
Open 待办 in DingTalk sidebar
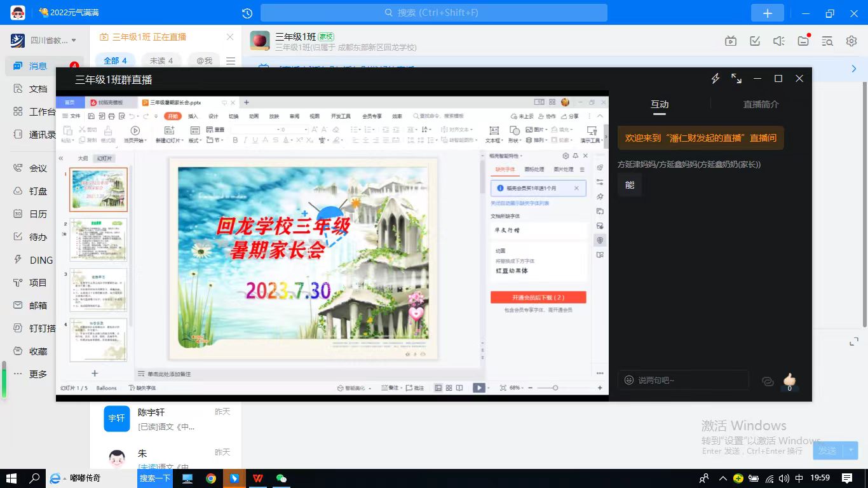coord(38,237)
